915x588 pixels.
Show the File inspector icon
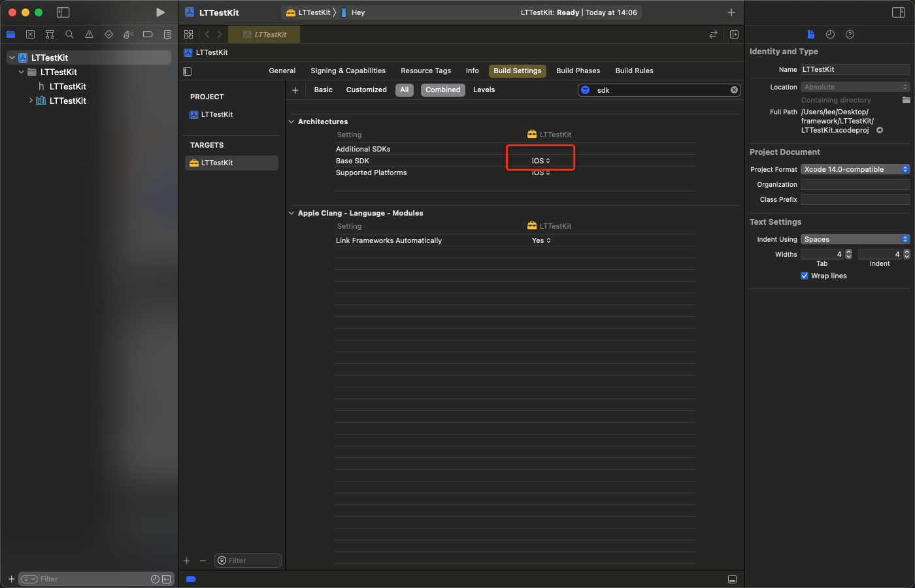pyautogui.click(x=810, y=35)
